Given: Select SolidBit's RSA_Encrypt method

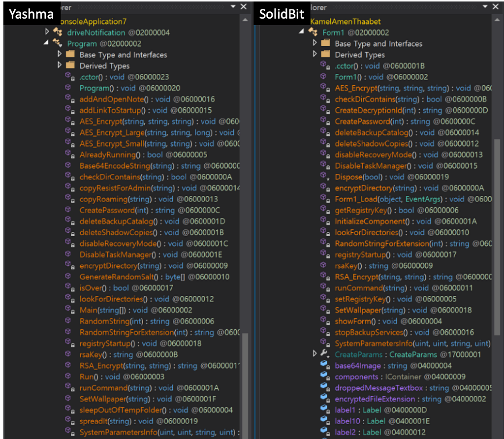Looking at the screenshot, I should tap(413, 277).
